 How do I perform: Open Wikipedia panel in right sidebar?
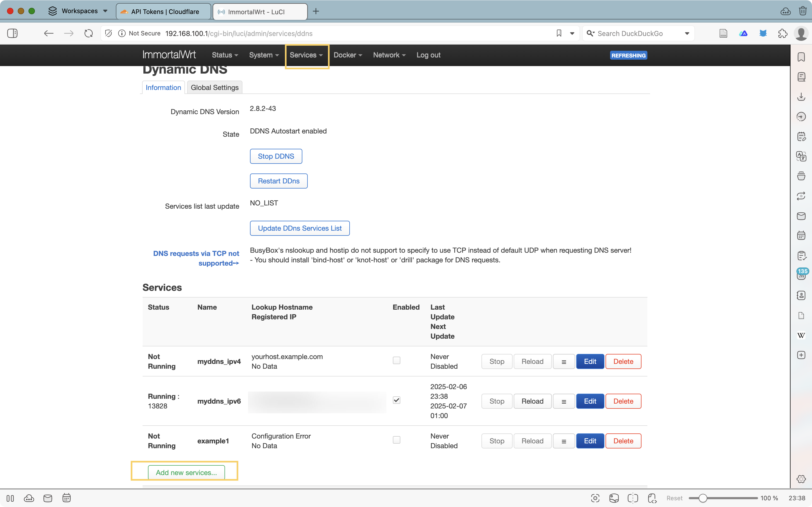[801, 335]
